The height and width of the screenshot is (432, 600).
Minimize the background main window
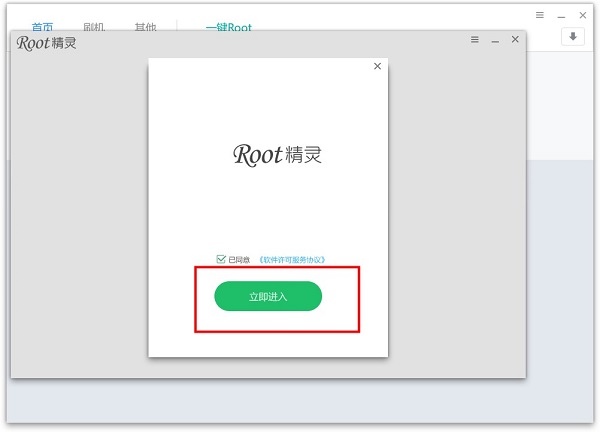coord(561,15)
